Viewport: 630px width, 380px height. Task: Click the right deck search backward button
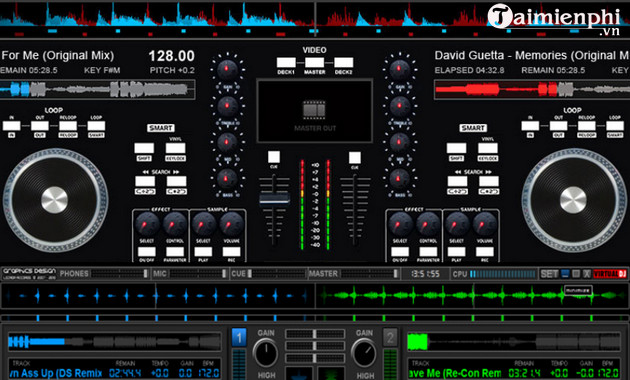click(x=457, y=181)
